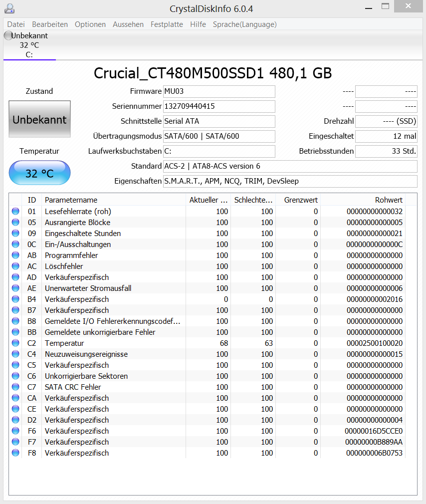Select the Neuzuweisungsereignisse parameter

tap(86, 354)
